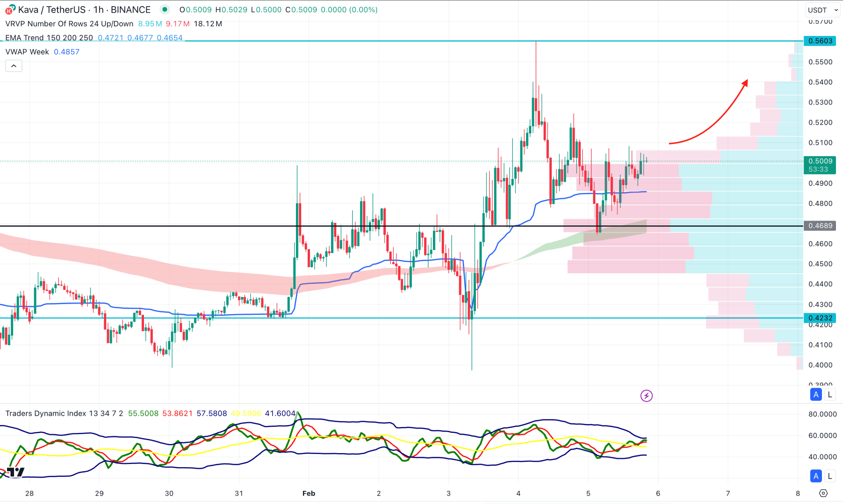The width and height of the screenshot is (843, 504).
Task: Click the VWAP value 0.4857
Action: 67,52
